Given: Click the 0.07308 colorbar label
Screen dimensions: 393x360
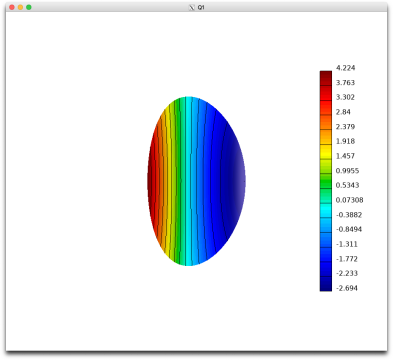Looking at the screenshot, I should pos(349,200).
